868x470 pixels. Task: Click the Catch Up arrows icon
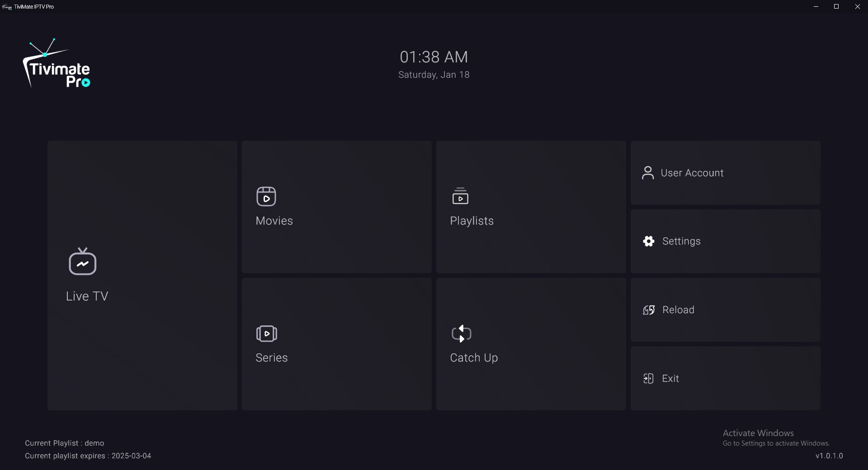pos(461,334)
